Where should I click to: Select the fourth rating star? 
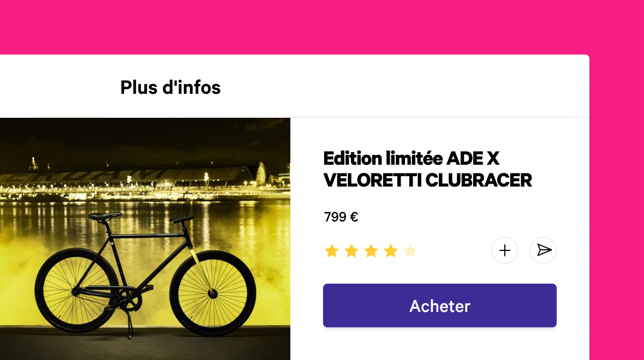click(x=391, y=251)
